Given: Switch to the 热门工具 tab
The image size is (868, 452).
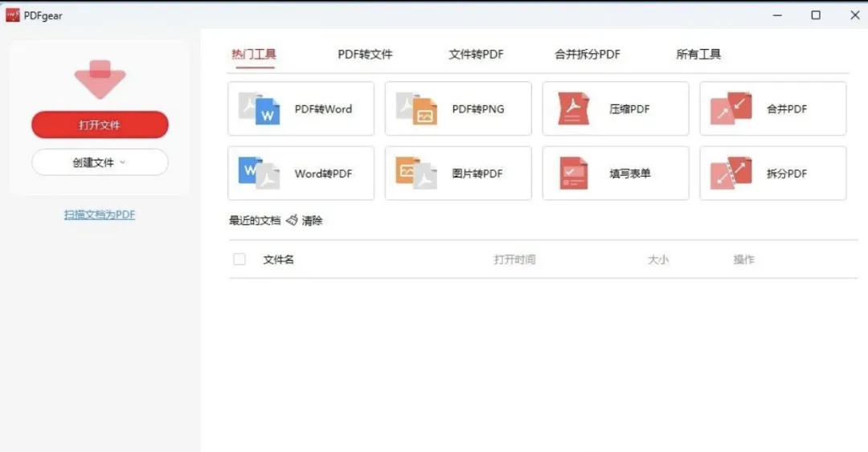Looking at the screenshot, I should 253,55.
